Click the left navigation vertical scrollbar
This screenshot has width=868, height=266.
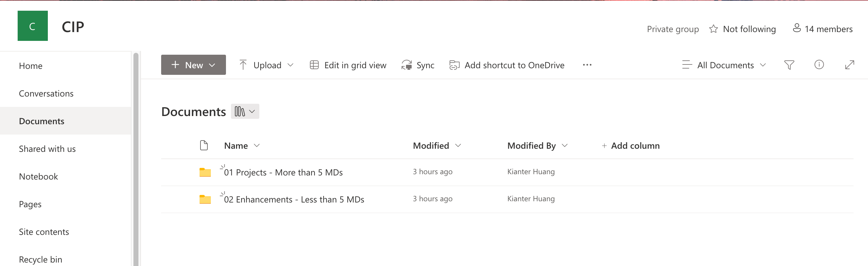click(x=136, y=158)
